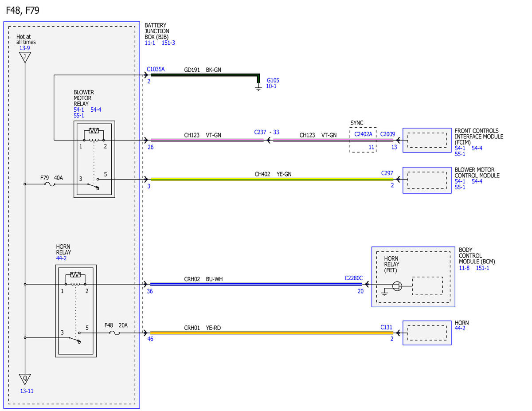Open the 13-11 page reference link
Screen dimensions: 532x411
tap(27, 391)
